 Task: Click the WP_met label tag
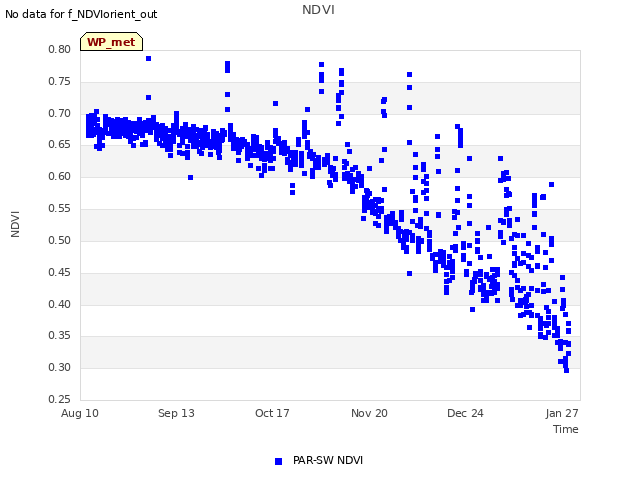111,42
